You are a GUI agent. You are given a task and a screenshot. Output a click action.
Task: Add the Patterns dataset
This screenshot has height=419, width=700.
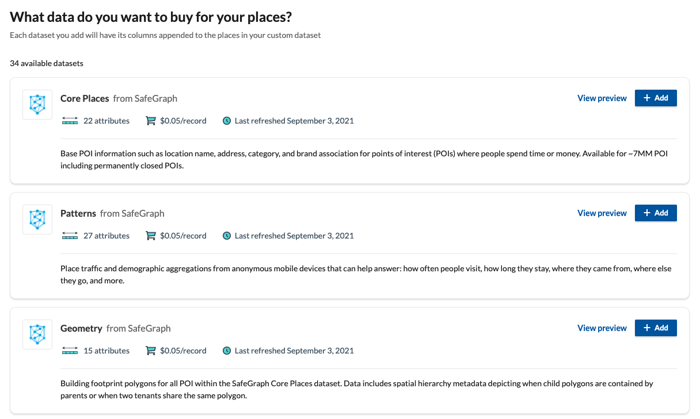tap(655, 213)
